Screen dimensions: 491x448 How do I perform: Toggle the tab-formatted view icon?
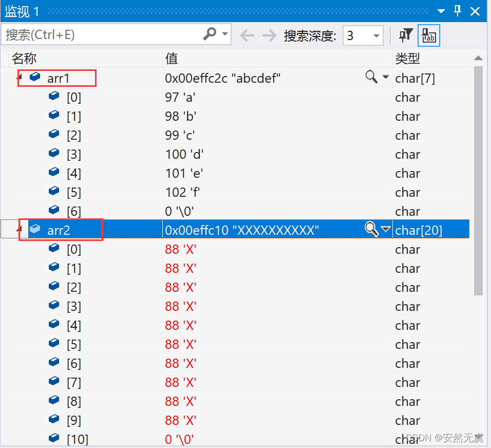(429, 35)
